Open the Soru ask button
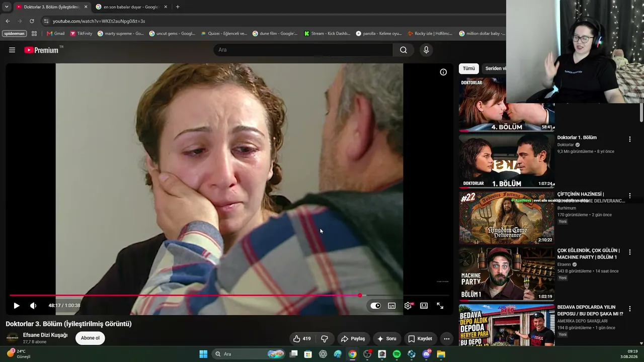Image resolution: width=644 pixels, height=362 pixels. click(386, 338)
